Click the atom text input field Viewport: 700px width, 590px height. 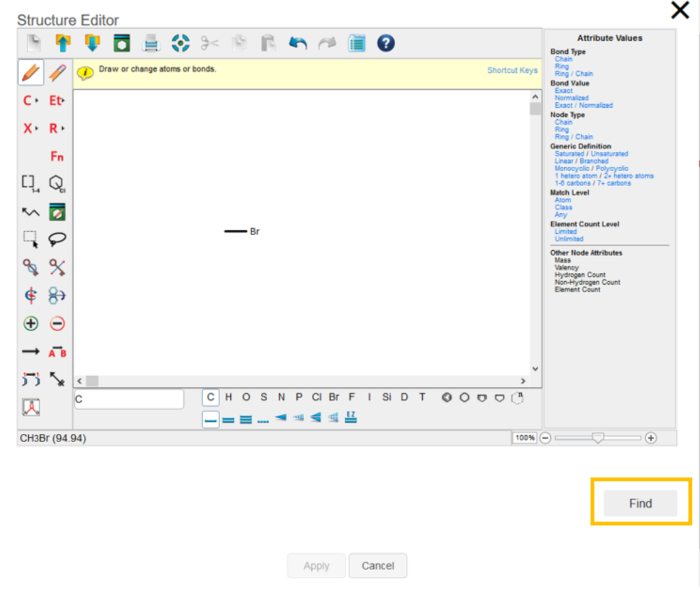129,399
